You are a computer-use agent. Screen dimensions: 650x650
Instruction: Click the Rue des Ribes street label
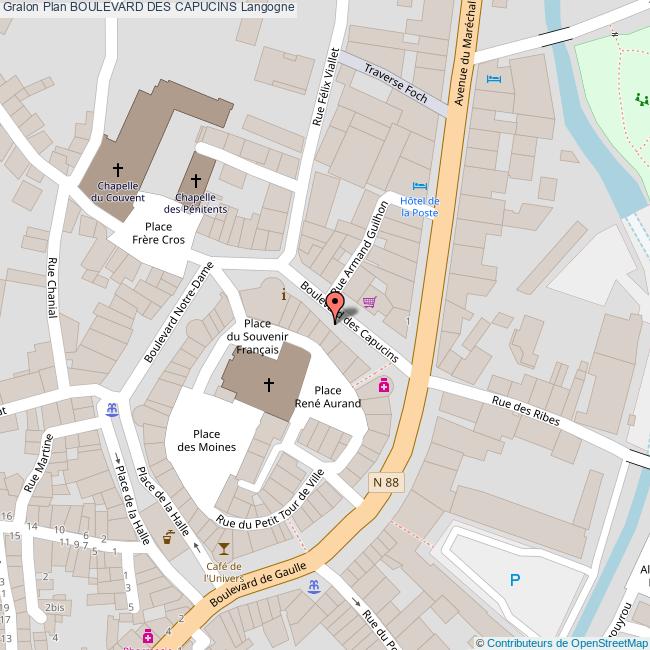[526, 411]
